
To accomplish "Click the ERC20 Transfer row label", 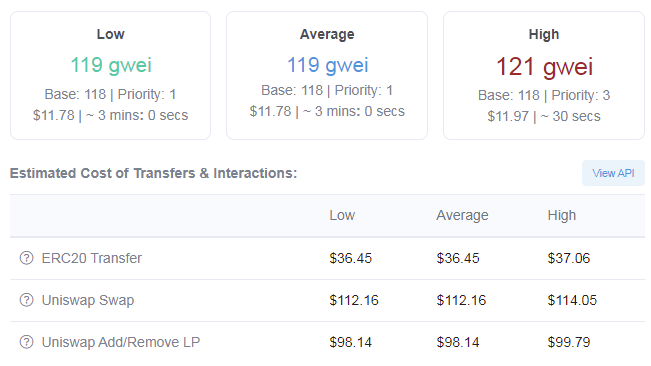I will point(92,258).
